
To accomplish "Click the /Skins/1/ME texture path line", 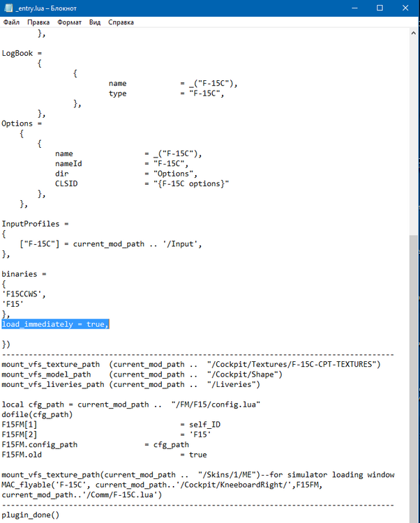I will coord(198,475).
